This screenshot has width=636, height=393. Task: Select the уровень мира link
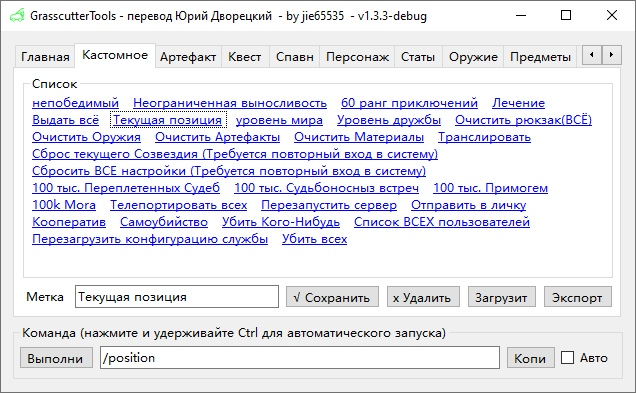pos(279,120)
